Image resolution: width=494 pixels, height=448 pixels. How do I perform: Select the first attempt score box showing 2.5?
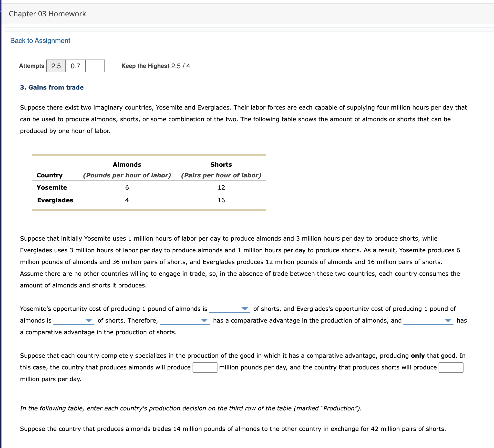pyautogui.click(x=56, y=66)
